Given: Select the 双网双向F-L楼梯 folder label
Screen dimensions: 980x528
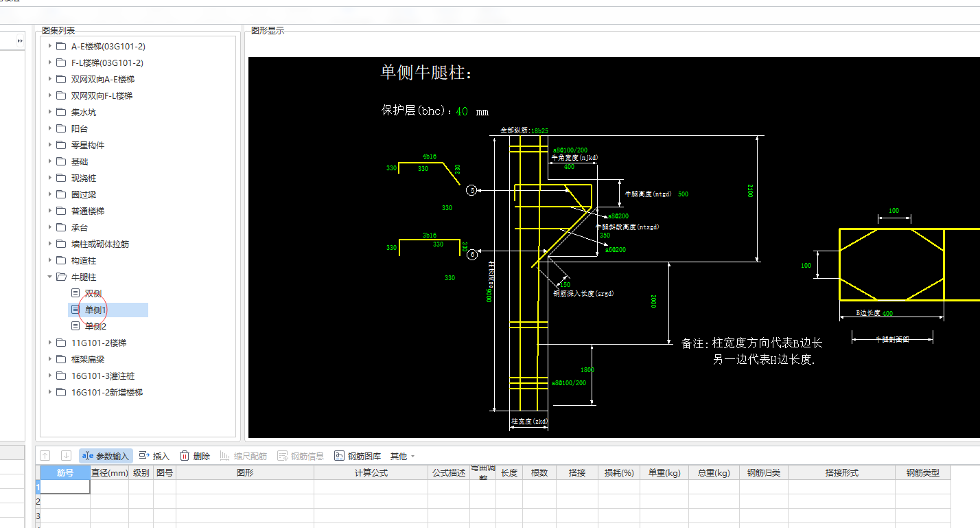Looking at the screenshot, I should click(x=102, y=95).
